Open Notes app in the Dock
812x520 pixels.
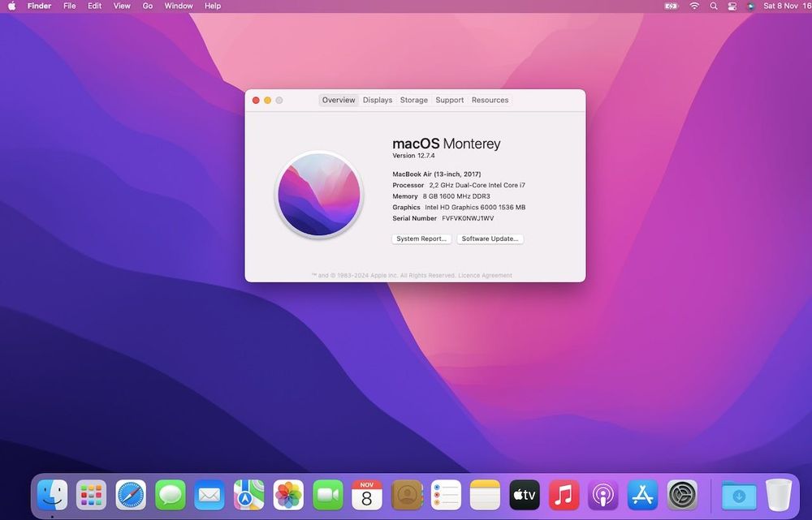pyautogui.click(x=486, y=495)
